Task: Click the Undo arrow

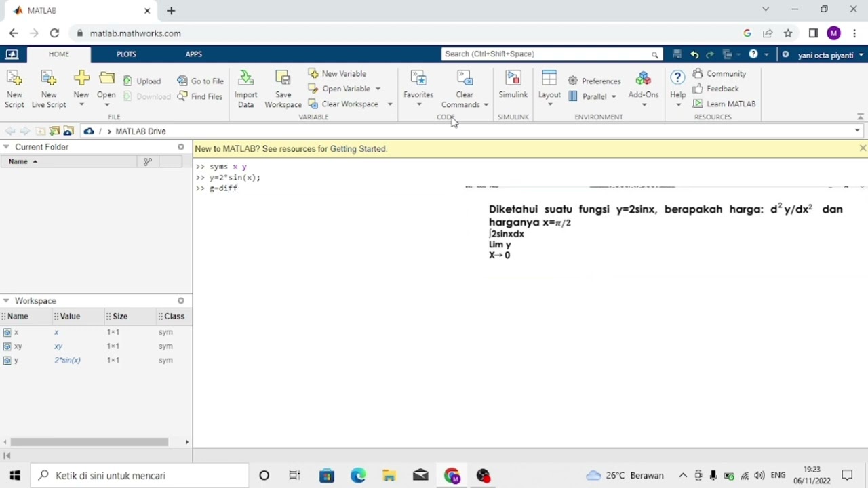Action: tap(694, 54)
